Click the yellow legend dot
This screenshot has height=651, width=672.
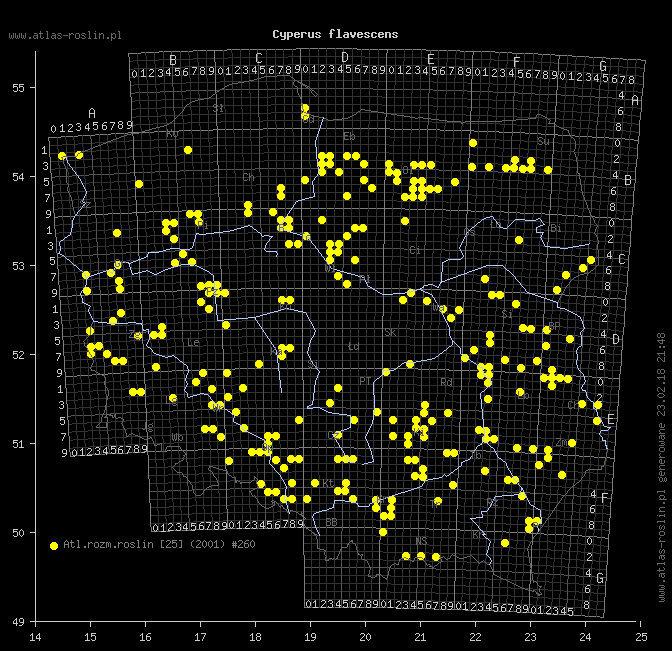pos(54,546)
